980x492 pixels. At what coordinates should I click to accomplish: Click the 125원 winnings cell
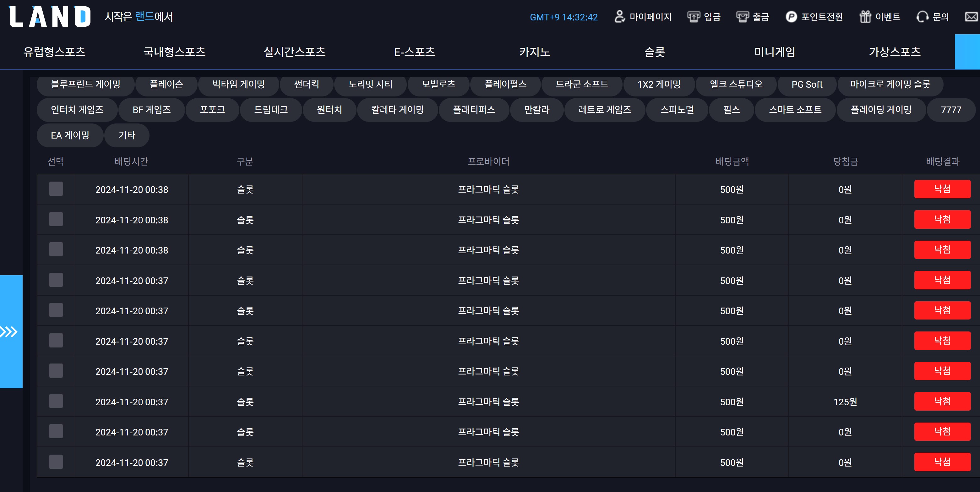(845, 402)
